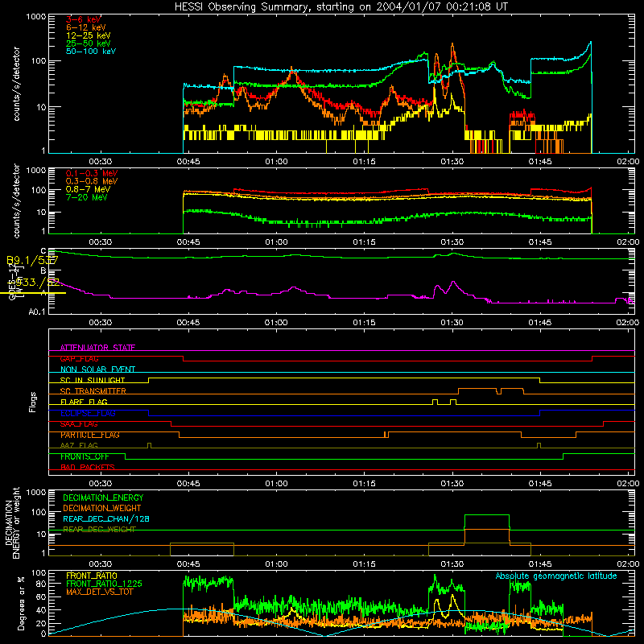Select the 01:30 tick label under the MeV plot
Image resolution: width=644 pixels, height=644 pixels.
(x=452, y=242)
